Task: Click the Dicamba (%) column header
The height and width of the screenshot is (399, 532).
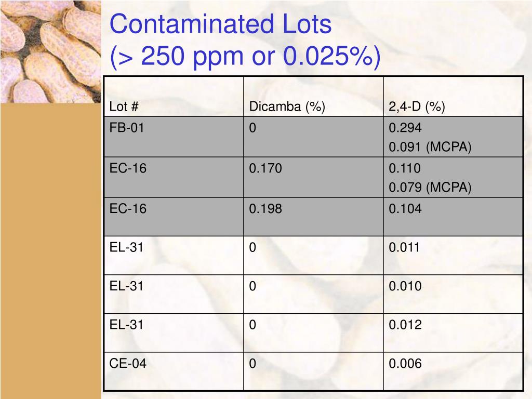Action: point(287,107)
